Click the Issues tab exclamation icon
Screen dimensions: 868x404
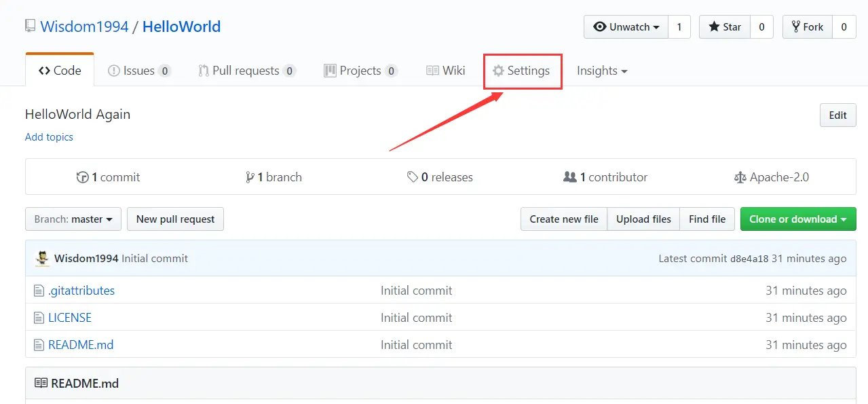point(114,71)
